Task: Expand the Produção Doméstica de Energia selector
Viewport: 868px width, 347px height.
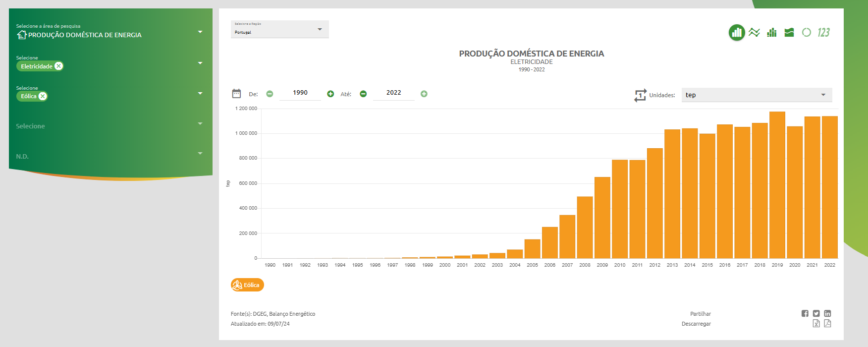Action: [200, 32]
